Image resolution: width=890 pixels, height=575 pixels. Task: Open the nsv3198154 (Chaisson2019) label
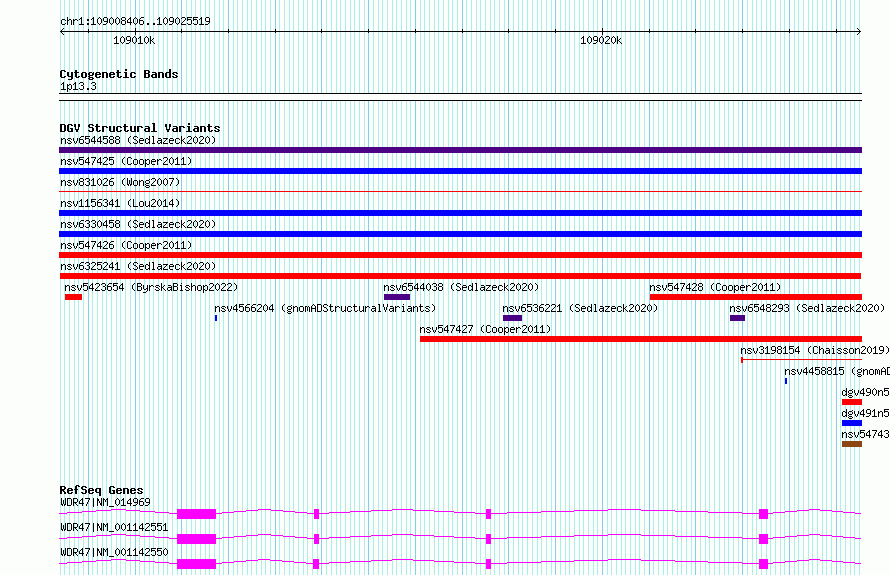(815, 350)
